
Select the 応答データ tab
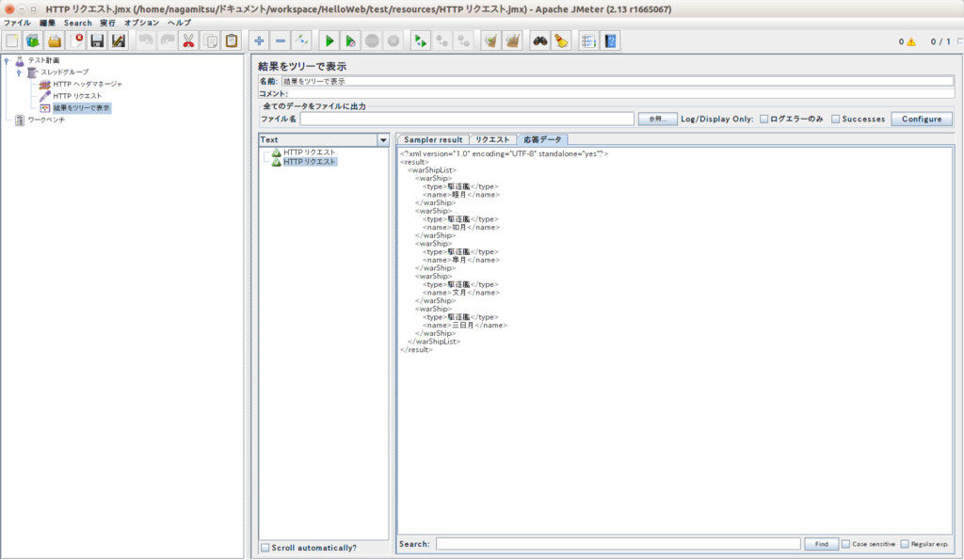coord(542,140)
